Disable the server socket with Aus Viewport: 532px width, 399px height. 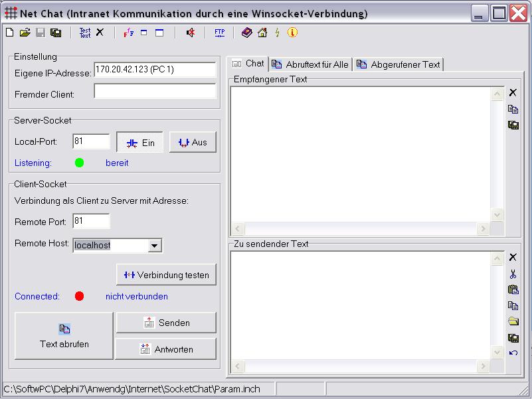click(193, 141)
